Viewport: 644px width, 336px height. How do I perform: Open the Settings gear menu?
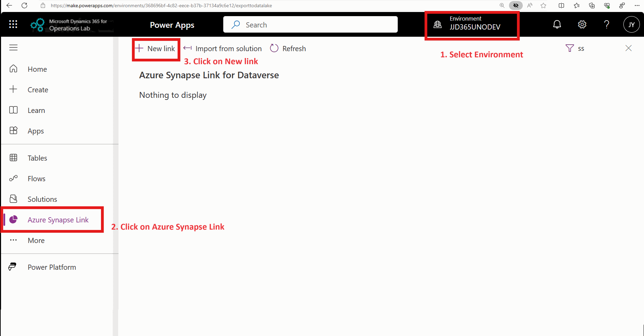pos(582,24)
